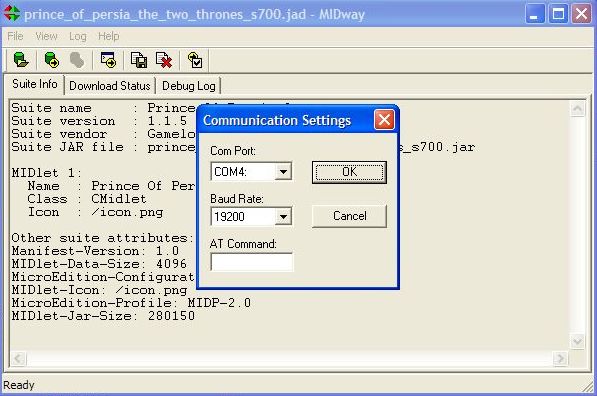Click the 'Manifest-Version: 1.0' line
The height and width of the screenshot is (396, 597).
[95, 251]
